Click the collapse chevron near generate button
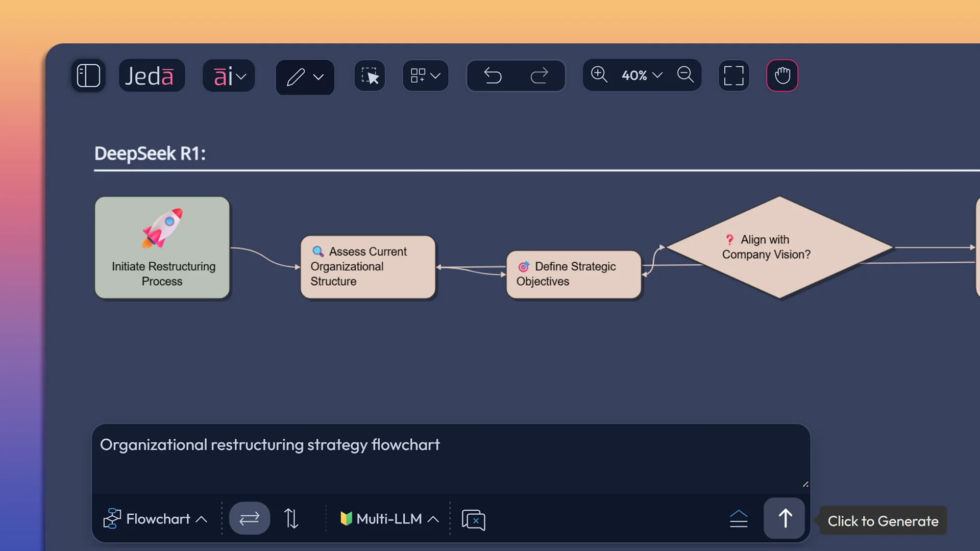980x551 pixels. (x=739, y=519)
